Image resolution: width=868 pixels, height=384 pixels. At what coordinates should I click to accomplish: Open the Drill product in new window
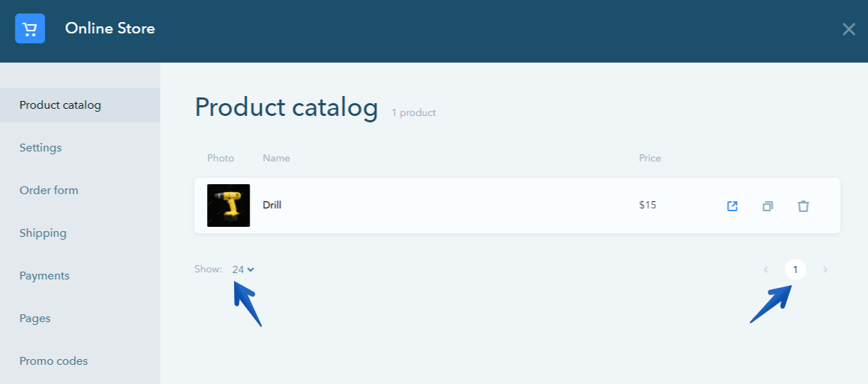click(x=732, y=206)
